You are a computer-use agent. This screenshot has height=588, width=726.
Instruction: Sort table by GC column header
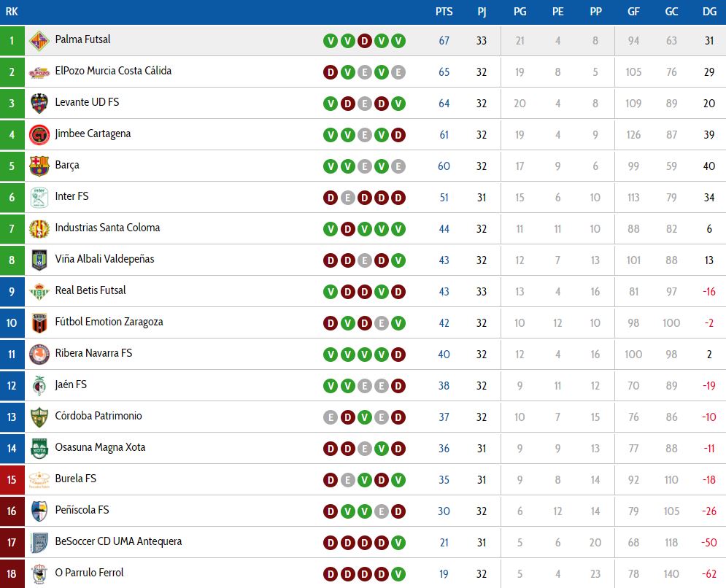pos(671,12)
